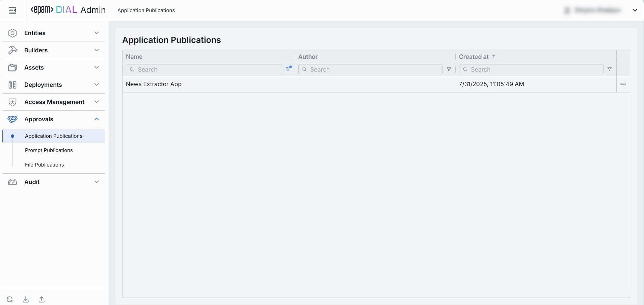Click the download icon at sidebar bottom
The height and width of the screenshot is (305, 644).
coord(26,299)
